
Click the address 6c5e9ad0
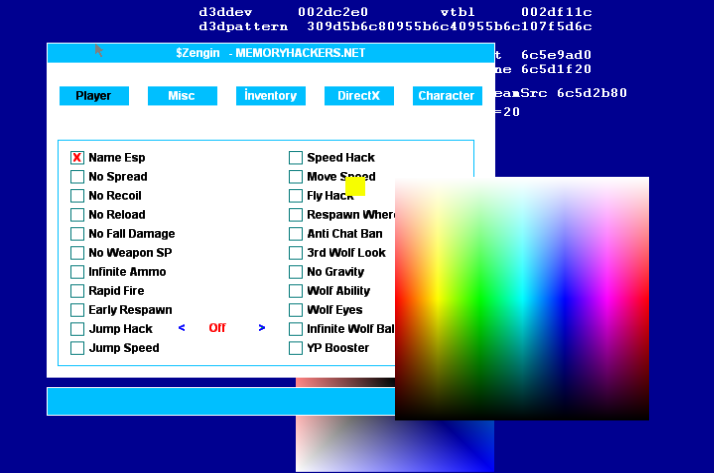556,55
